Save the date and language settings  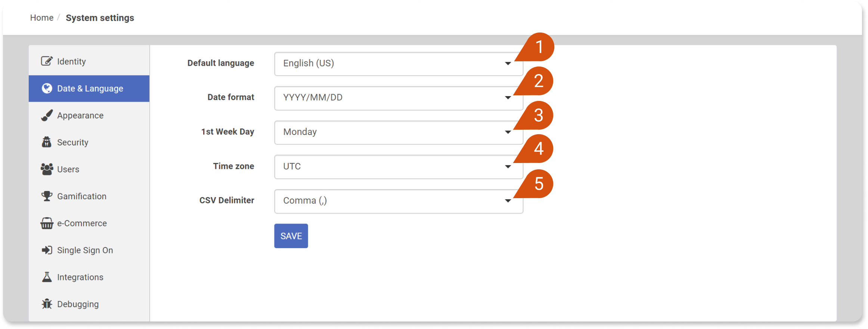click(291, 236)
